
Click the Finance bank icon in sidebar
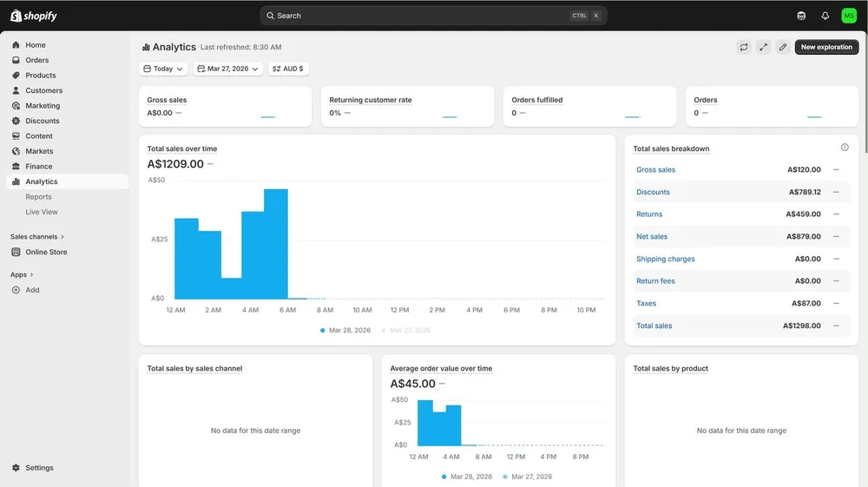pos(16,166)
